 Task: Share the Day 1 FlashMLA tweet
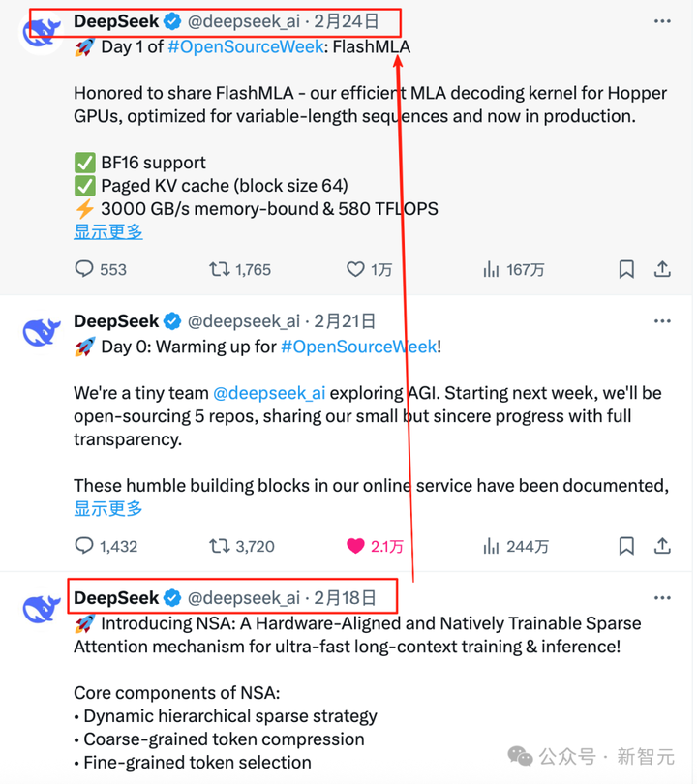pyautogui.click(x=662, y=269)
